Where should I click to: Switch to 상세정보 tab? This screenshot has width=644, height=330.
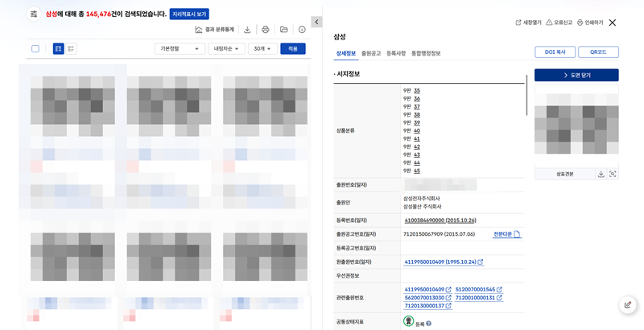(x=346, y=53)
